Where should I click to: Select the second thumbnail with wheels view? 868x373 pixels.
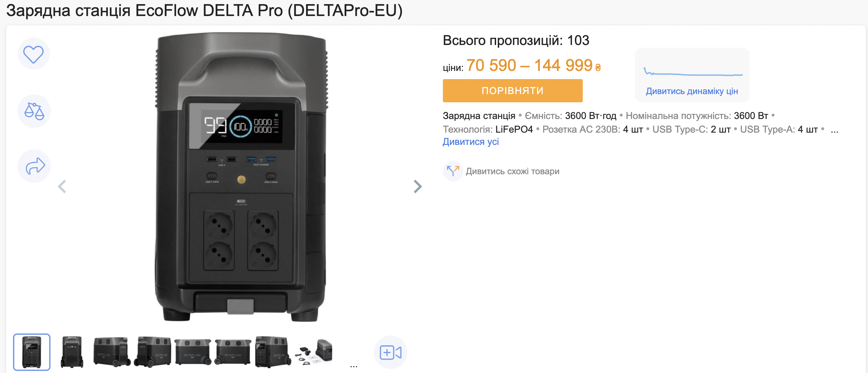pyautogui.click(x=72, y=352)
